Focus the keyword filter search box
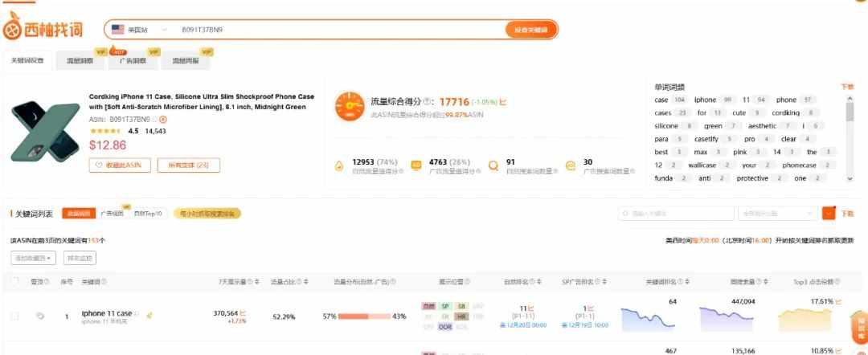Screen dimensions: 868x355 (676, 214)
